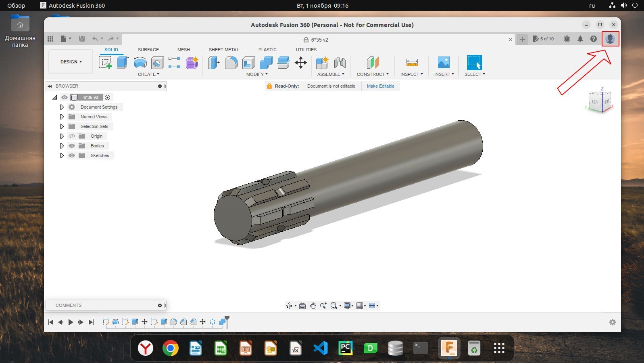Expand the Document Settings tree node
The width and height of the screenshot is (644, 363).
click(62, 107)
